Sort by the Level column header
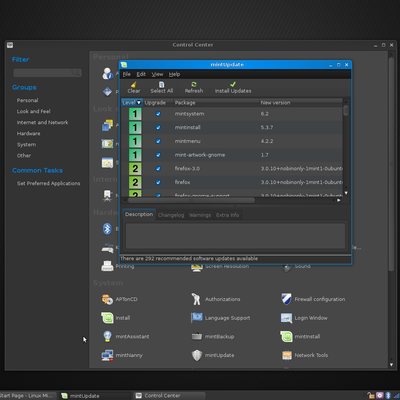Image resolution: width=400 pixels, height=400 pixels. click(x=132, y=103)
